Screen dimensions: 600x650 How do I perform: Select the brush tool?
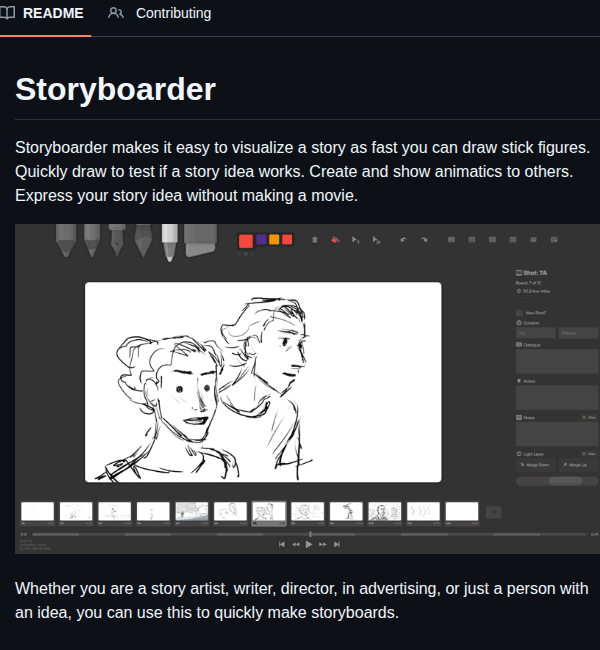(143, 240)
